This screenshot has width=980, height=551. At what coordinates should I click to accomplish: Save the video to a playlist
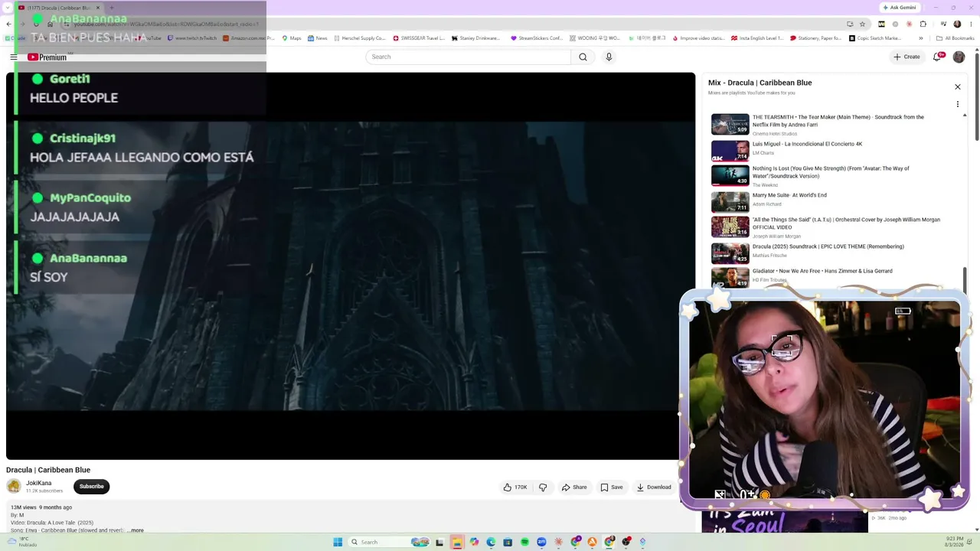coord(611,487)
